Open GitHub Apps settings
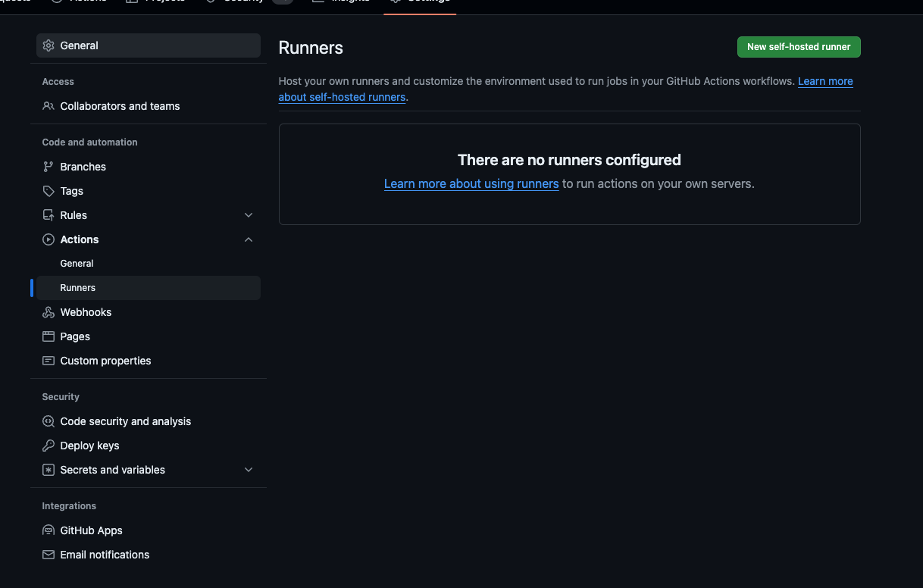 coord(149,530)
